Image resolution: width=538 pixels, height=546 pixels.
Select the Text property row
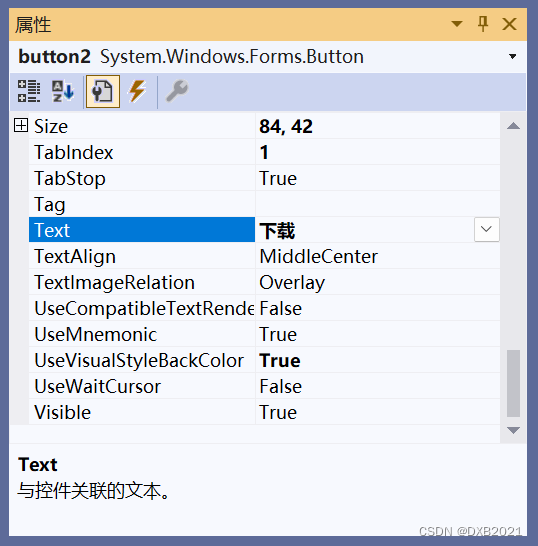(142, 230)
